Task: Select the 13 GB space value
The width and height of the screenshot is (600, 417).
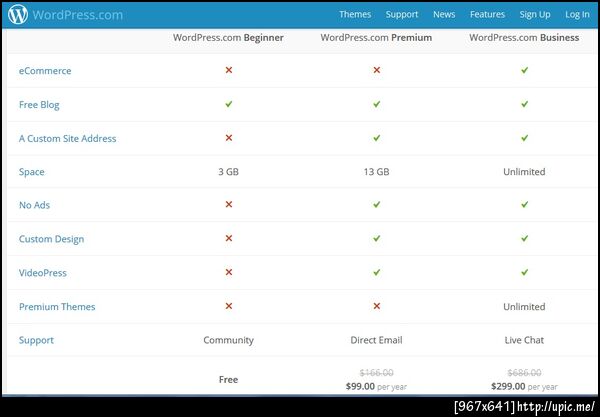Action: (377, 172)
